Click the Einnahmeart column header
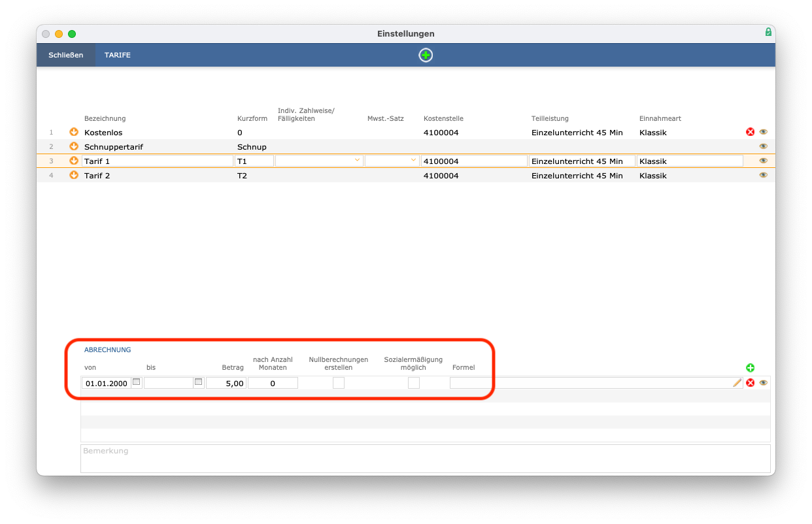 click(660, 118)
